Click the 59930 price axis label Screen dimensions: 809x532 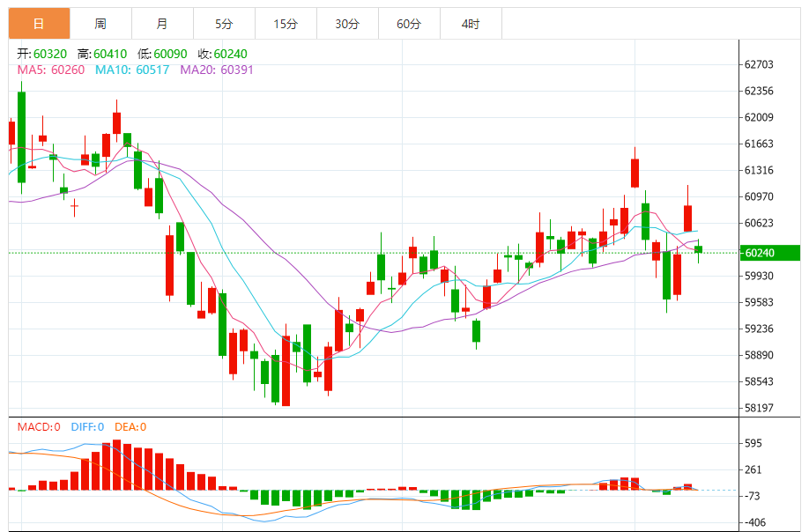pos(759,276)
